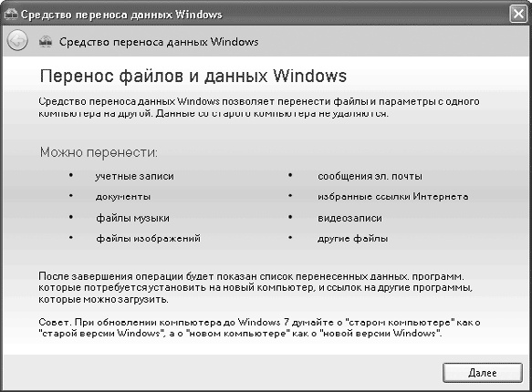Select the heading Перенос файлов и данных Windows
Image resolution: width=532 pixels, height=392 pixels.
(x=193, y=76)
